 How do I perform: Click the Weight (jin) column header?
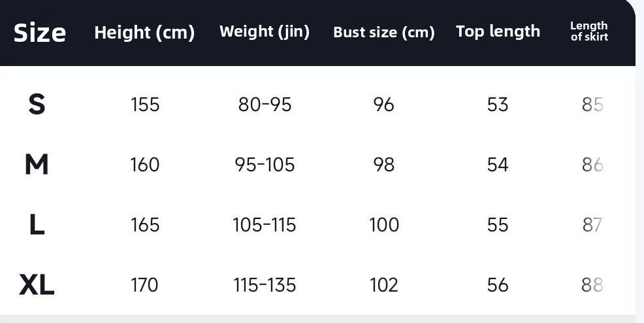[x=265, y=31]
